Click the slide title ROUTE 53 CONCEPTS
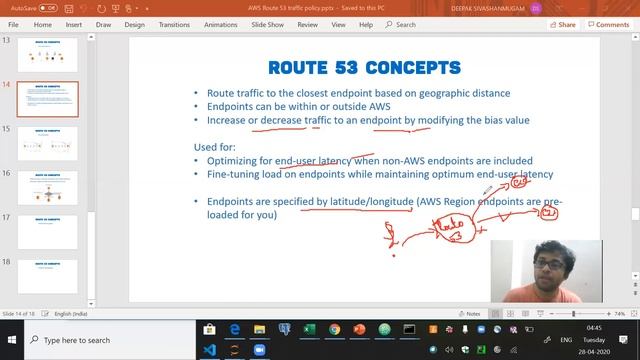 364,68
